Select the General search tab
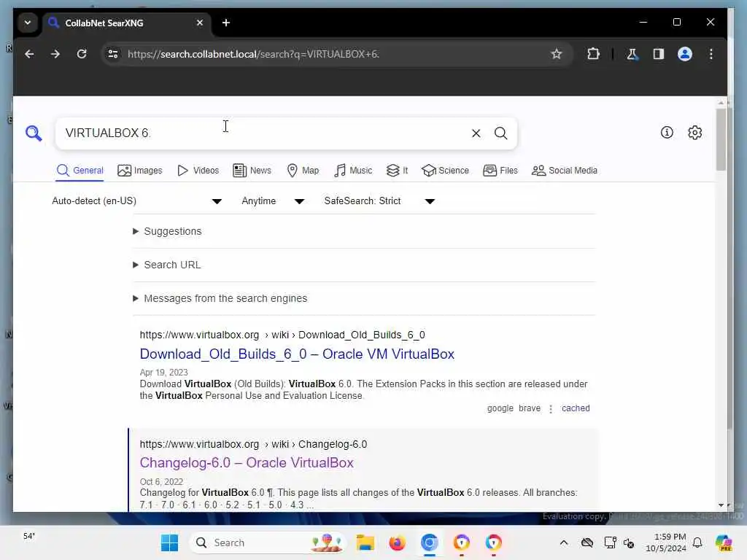The image size is (747, 560). coord(80,171)
